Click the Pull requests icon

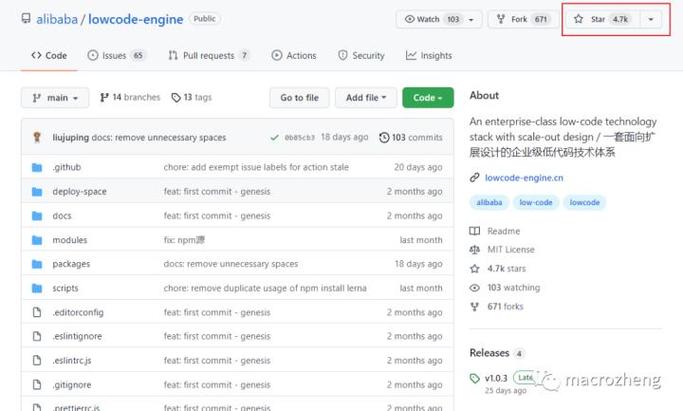[173, 55]
